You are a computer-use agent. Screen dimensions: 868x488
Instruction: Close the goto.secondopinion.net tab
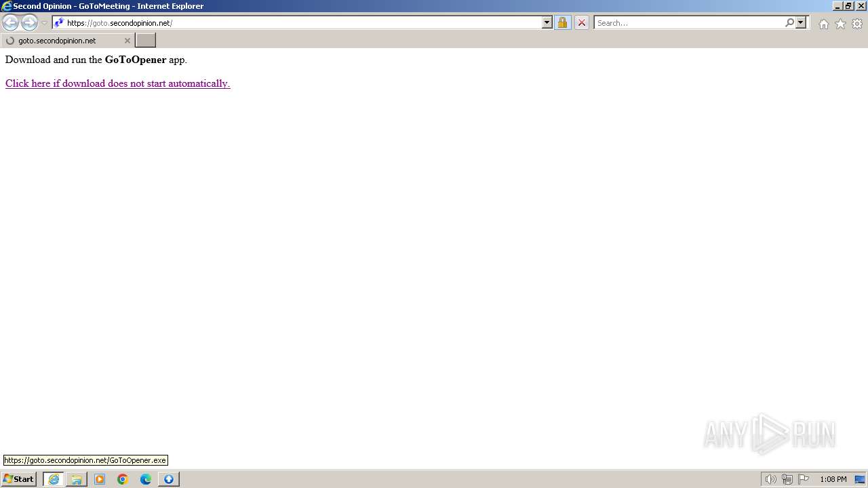coord(127,41)
